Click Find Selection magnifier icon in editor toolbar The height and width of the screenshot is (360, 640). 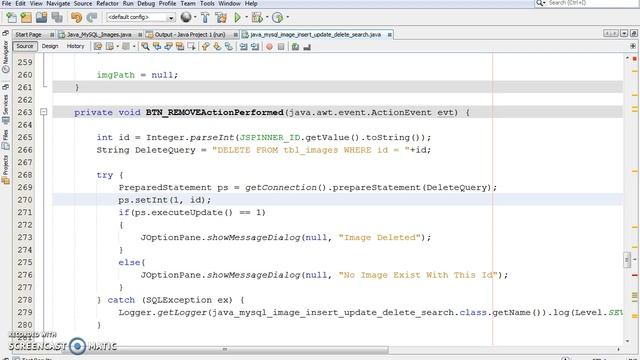[x=145, y=47]
